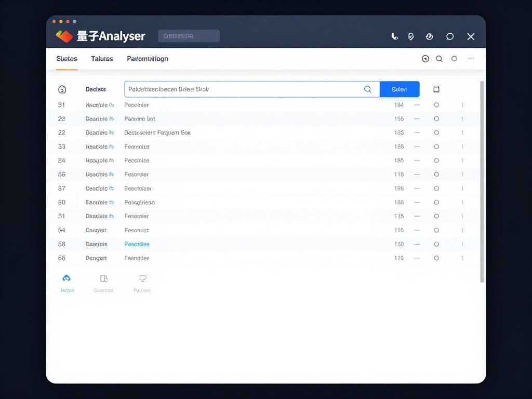Click row number 87
The image size is (532, 399).
(x=61, y=188)
